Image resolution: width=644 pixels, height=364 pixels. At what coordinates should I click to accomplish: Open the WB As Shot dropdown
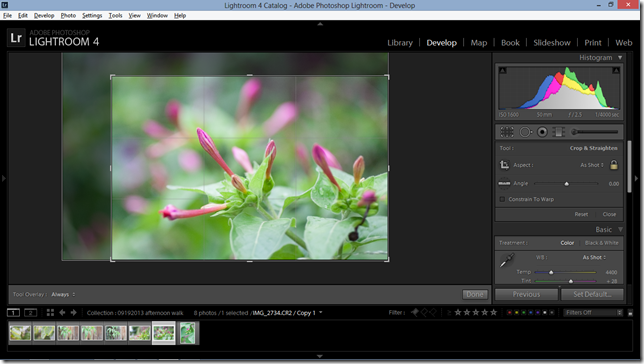(x=594, y=257)
